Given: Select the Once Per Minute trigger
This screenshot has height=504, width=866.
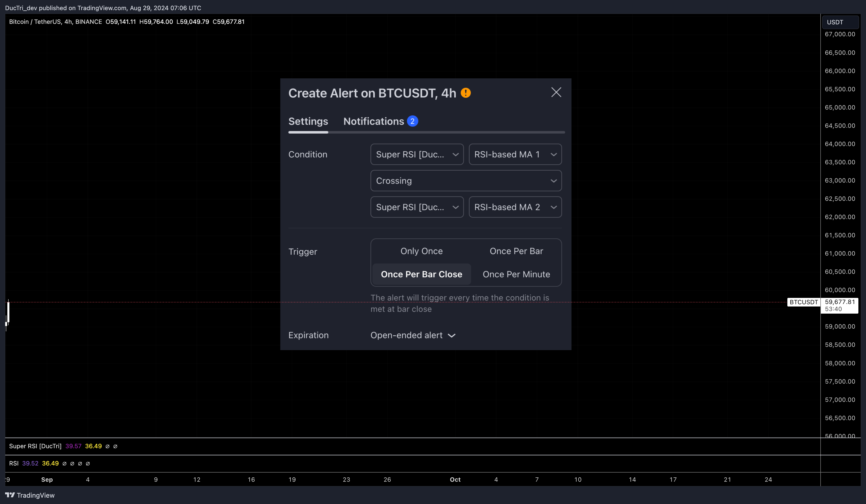Looking at the screenshot, I should coord(516,274).
